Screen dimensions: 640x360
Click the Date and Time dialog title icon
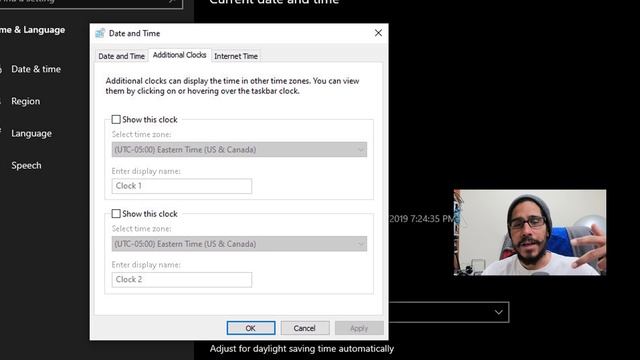[100, 33]
